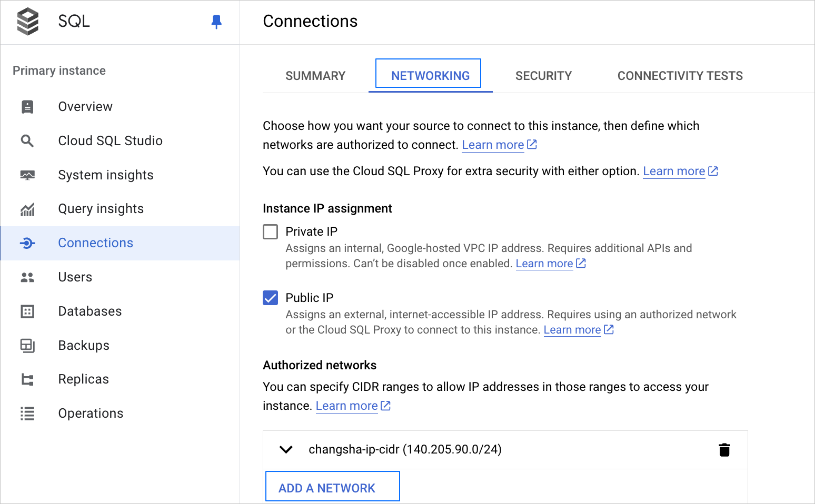Click the SQL product logo icon
Viewport: 815px width, 504px height.
point(28,22)
